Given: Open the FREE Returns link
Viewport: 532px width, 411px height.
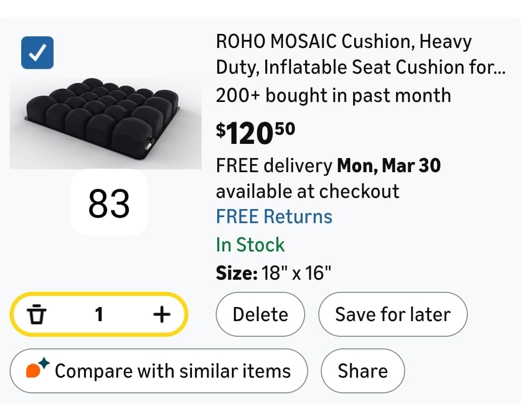Looking at the screenshot, I should pyautogui.click(x=274, y=217).
